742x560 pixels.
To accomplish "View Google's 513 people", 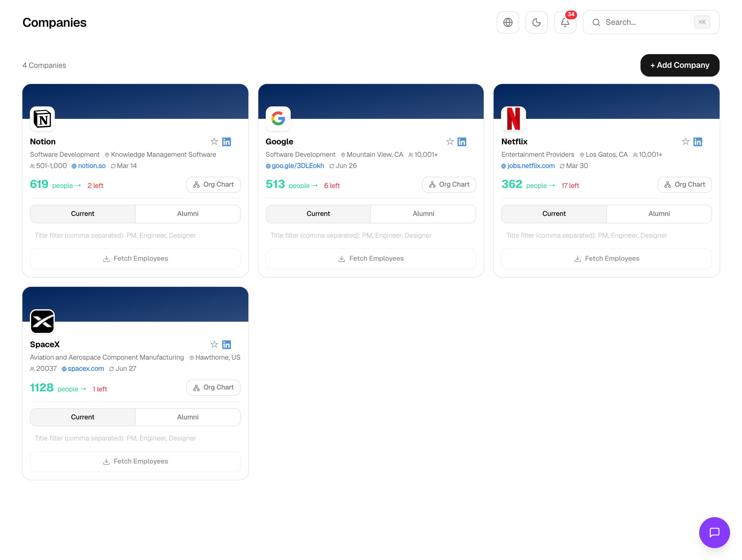I will [x=291, y=184].
